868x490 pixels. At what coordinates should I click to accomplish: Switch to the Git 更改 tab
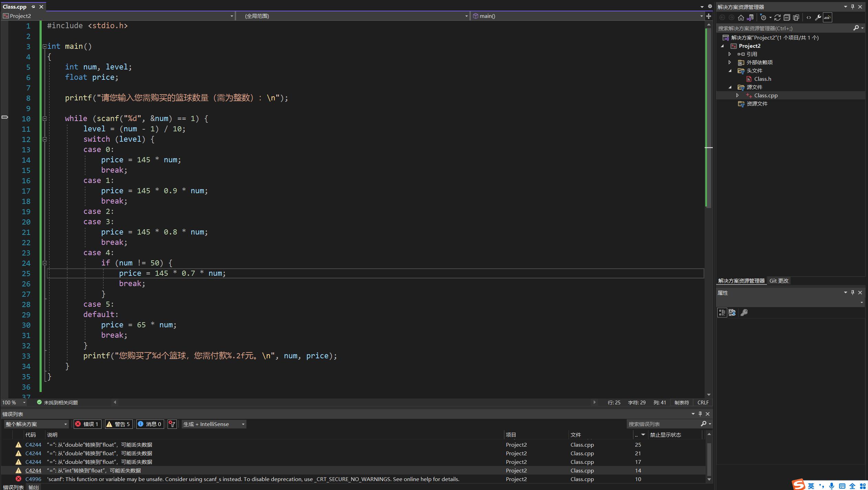[779, 281]
